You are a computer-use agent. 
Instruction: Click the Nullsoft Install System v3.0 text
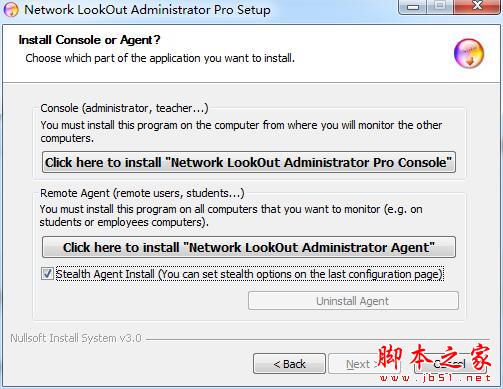tap(76, 338)
